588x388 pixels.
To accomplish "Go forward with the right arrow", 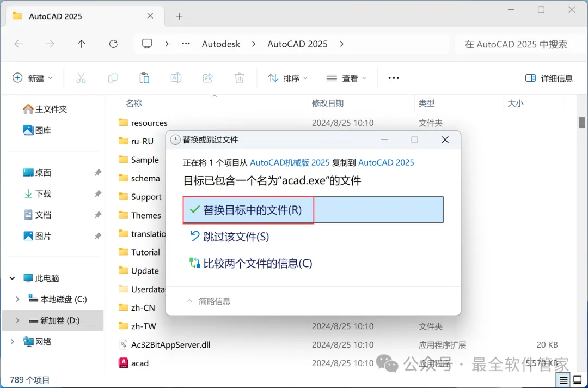I will [x=50, y=44].
